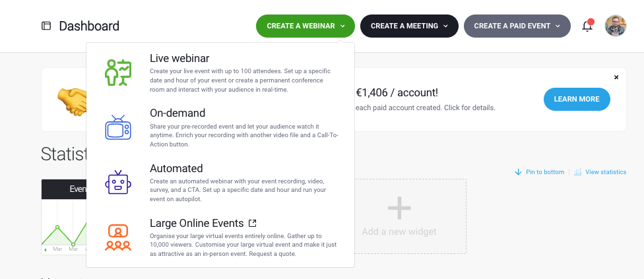Select the Automated webinar option
The height and width of the screenshot is (279, 644).
[x=176, y=168]
